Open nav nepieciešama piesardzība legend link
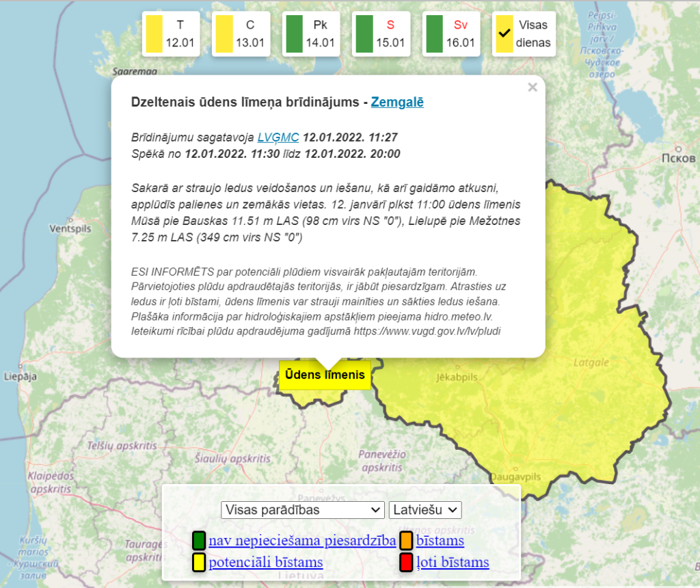Screen dimensions: 700x588 point(302,541)
